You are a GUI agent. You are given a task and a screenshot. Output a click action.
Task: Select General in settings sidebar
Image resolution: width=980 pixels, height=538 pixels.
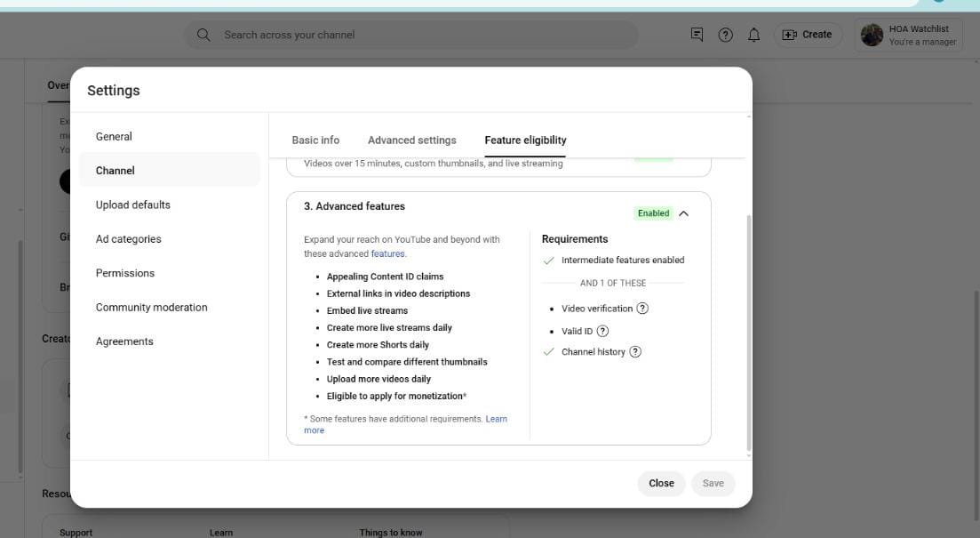click(114, 137)
